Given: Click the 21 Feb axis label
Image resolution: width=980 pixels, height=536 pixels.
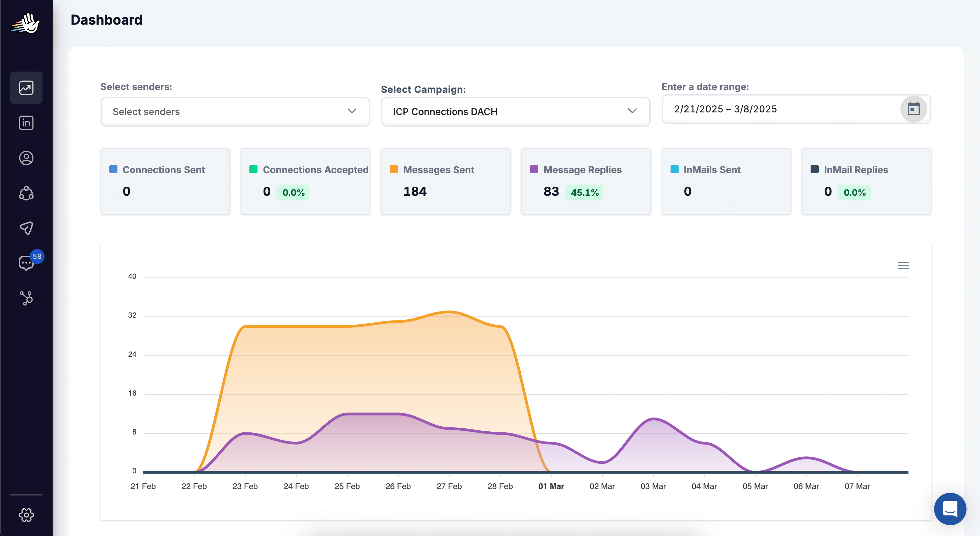Looking at the screenshot, I should point(143,486).
